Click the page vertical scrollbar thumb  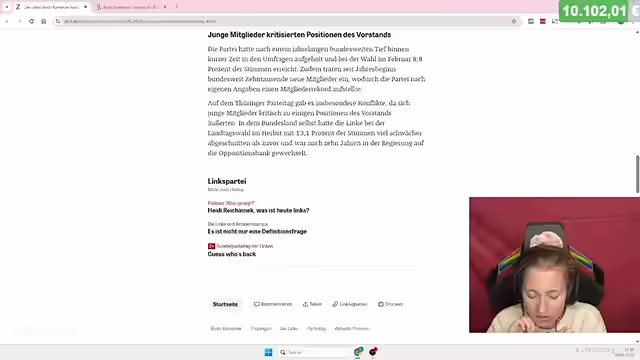tap(637, 174)
